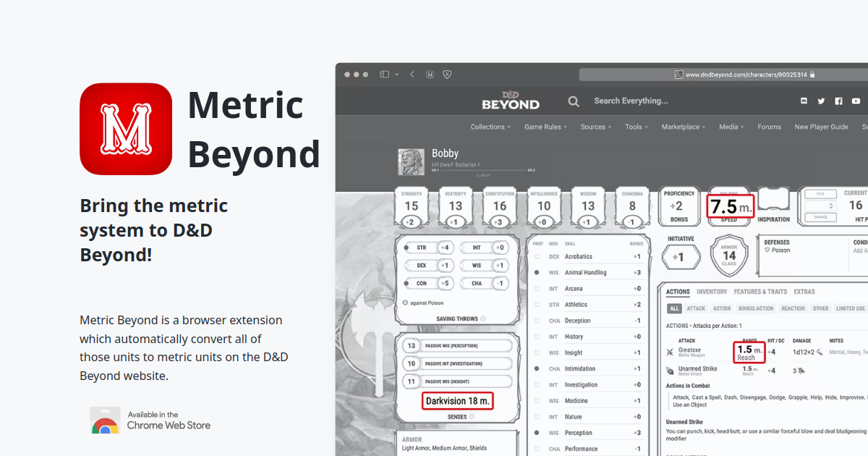Open the Senses settings gear
Viewport: 868px width, 456px height.
(x=472, y=417)
